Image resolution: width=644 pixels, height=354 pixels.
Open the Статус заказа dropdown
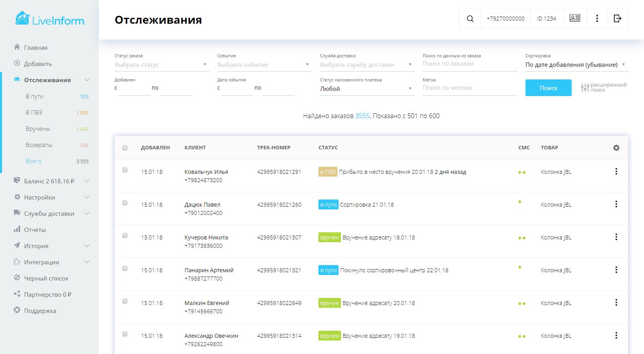(162, 65)
